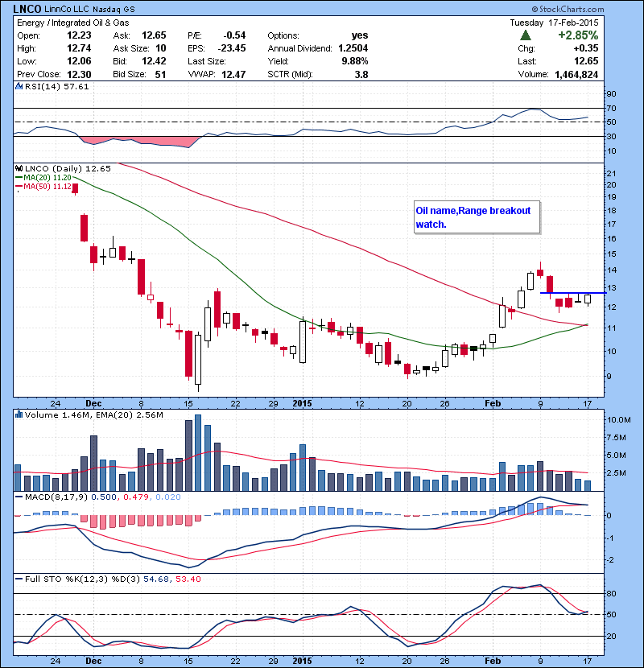
Task: Click the RSI(14) indicator icon
Action: pyautogui.click(x=19, y=86)
